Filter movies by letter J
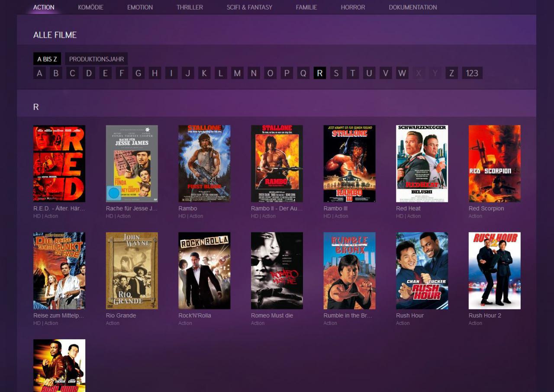Viewport: 554px width, 392px height. click(x=188, y=73)
